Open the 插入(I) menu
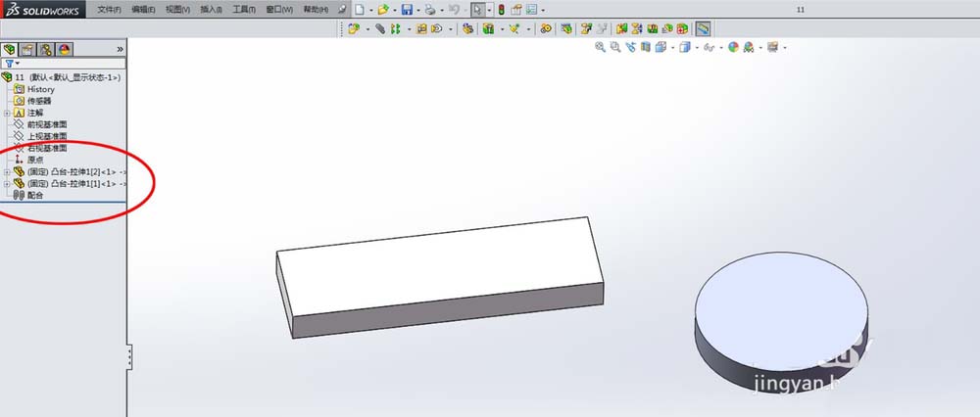The image size is (980, 417). point(212,10)
